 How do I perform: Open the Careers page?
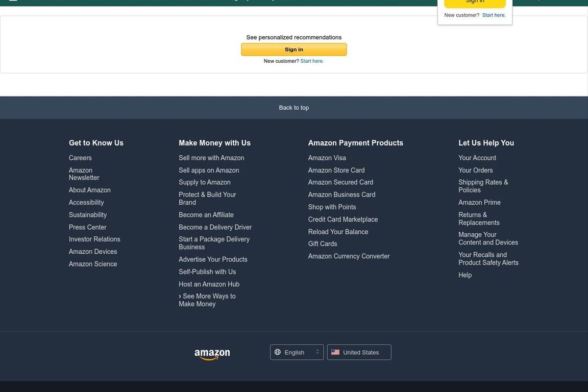tap(80, 158)
